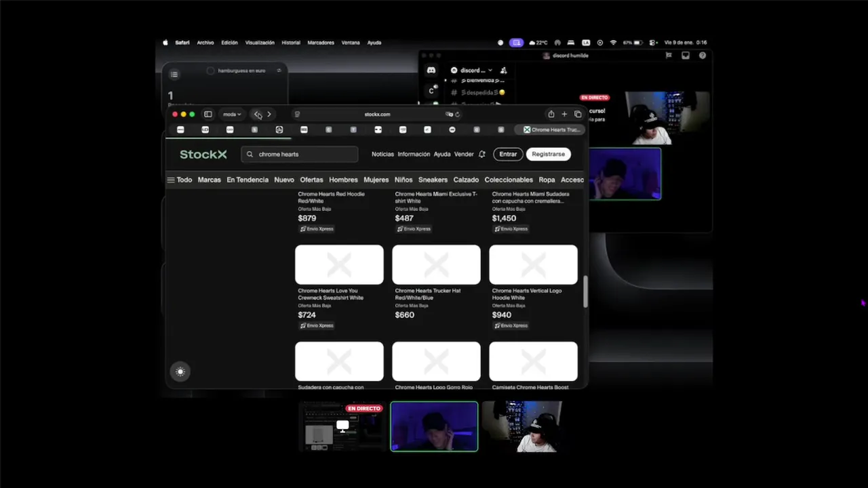This screenshot has height=488, width=868.
Task: Click the search magnifier icon in StockX
Action: coord(250,155)
